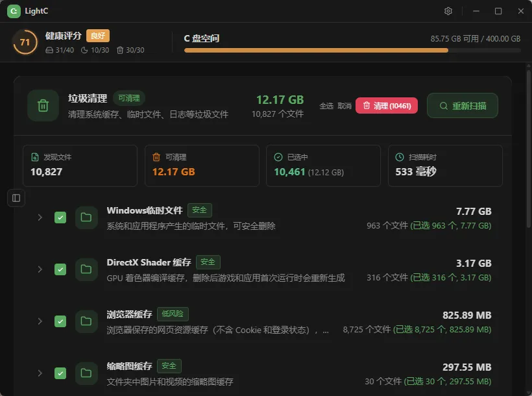
Task: Click the 已选中 10,461 stat card
Action: [323, 166]
